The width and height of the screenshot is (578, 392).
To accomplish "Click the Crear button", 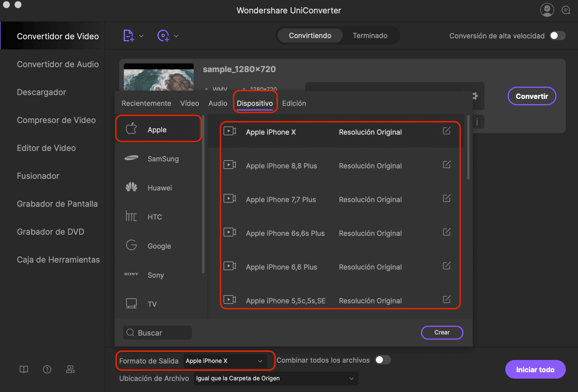I will [442, 332].
